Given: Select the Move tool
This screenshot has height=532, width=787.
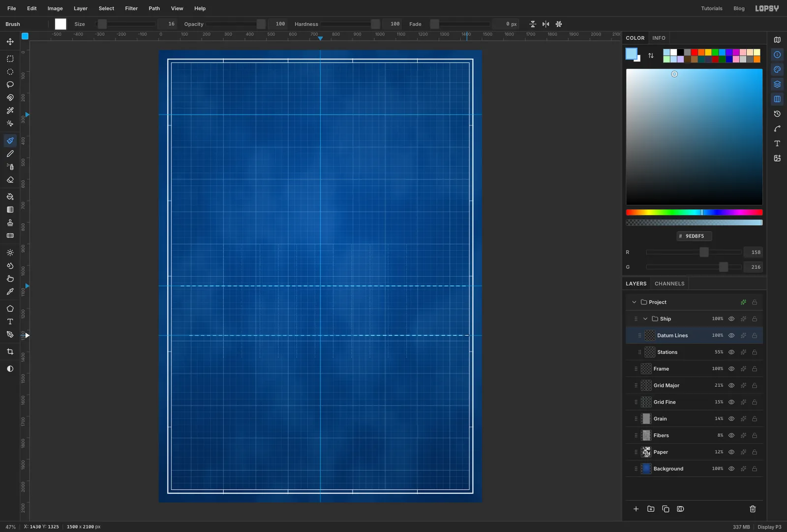Looking at the screenshot, I should (x=10, y=42).
